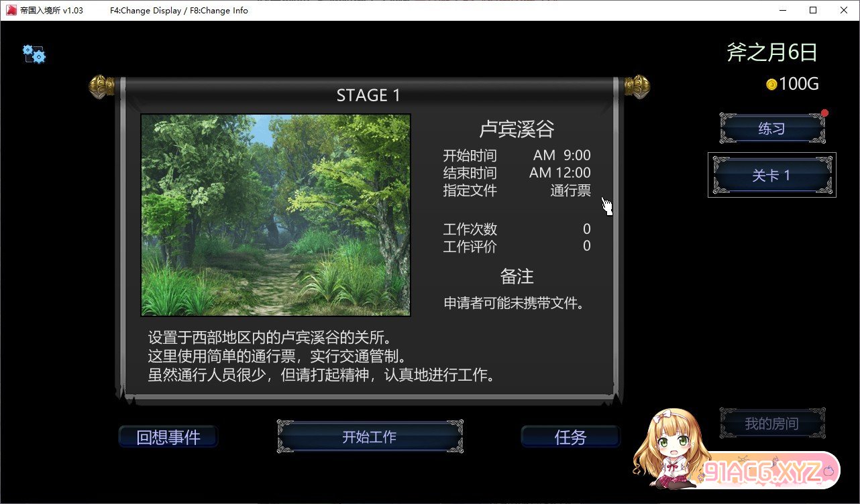Click the 斧之月6日 date display
860x504 pixels.
(x=772, y=52)
